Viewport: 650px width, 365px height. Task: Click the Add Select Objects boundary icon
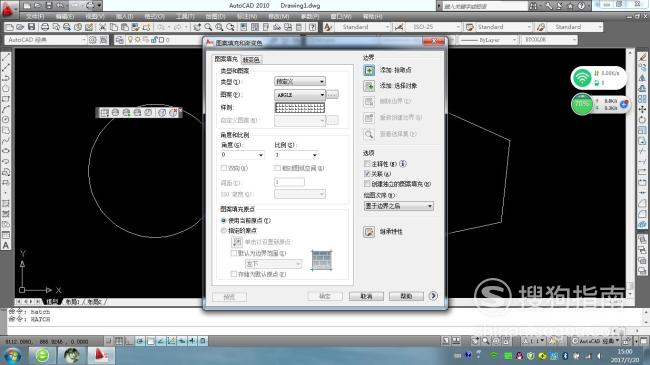coord(369,86)
